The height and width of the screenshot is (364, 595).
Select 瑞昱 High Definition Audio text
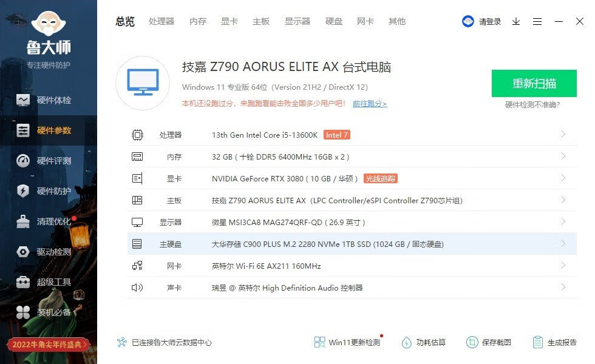[287, 288]
